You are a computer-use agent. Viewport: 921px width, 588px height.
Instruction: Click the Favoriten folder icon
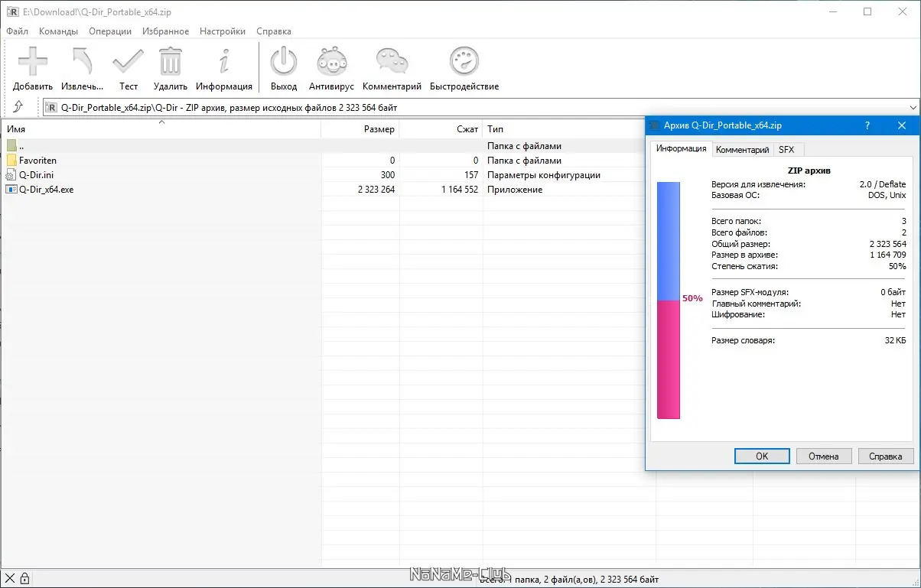click(x=11, y=161)
